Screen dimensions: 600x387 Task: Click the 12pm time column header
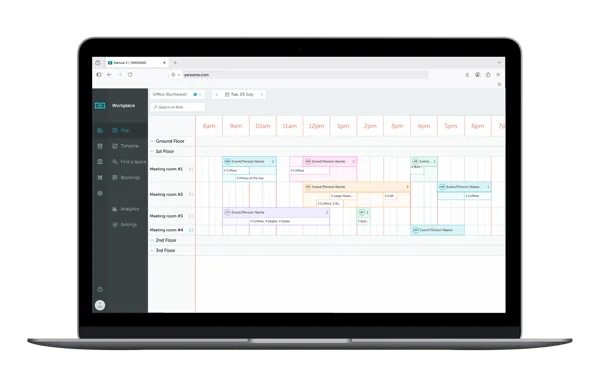316,126
